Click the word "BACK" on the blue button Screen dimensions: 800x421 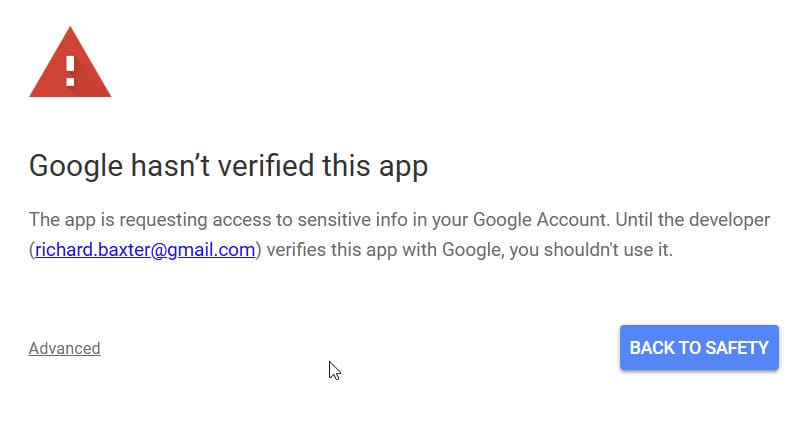[652, 348]
